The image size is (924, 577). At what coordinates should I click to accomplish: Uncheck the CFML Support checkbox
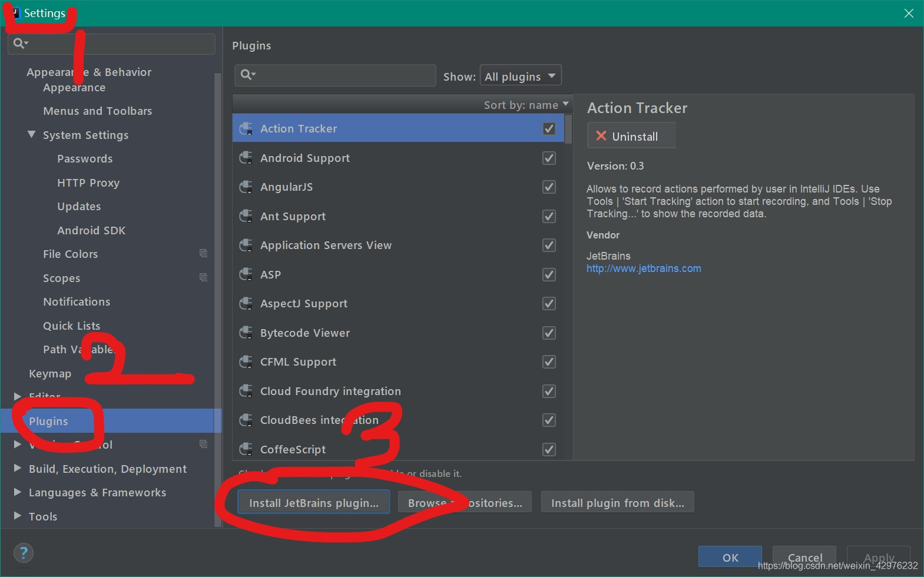(x=549, y=362)
